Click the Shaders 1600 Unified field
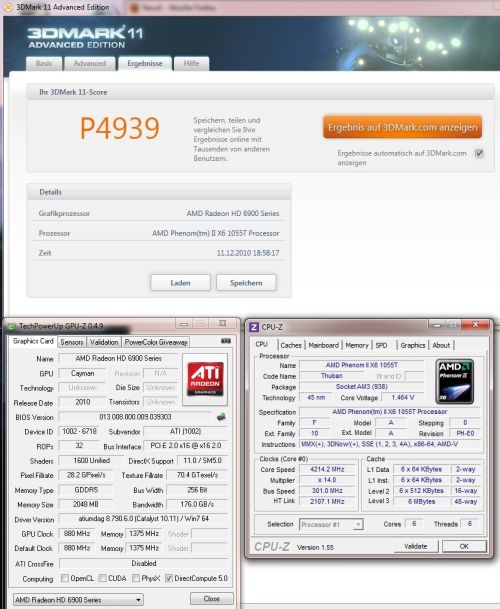Viewport: 500px width, 609px height. tap(92, 461)
